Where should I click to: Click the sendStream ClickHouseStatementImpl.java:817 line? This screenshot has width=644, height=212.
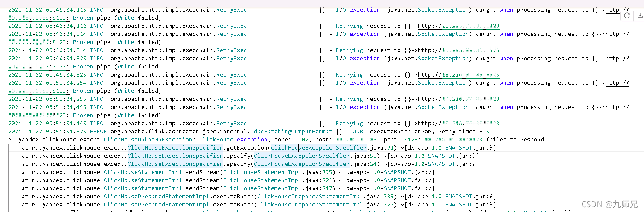pos(228,188)
